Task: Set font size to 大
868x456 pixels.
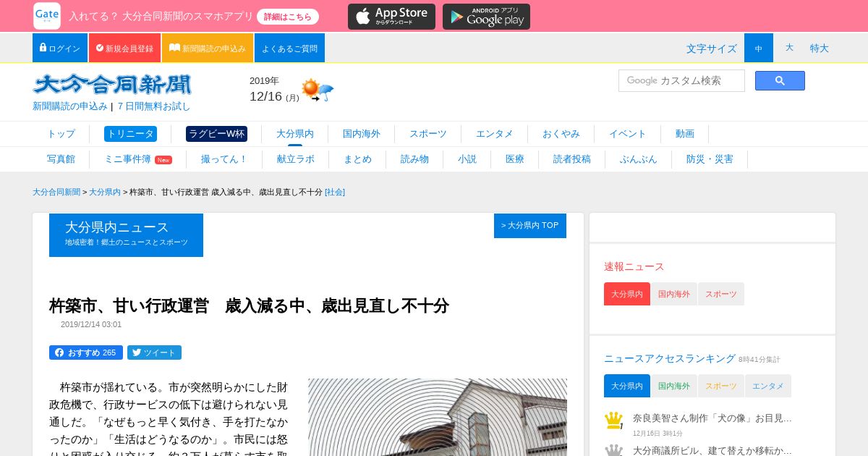Action: [x=789, y=48]
